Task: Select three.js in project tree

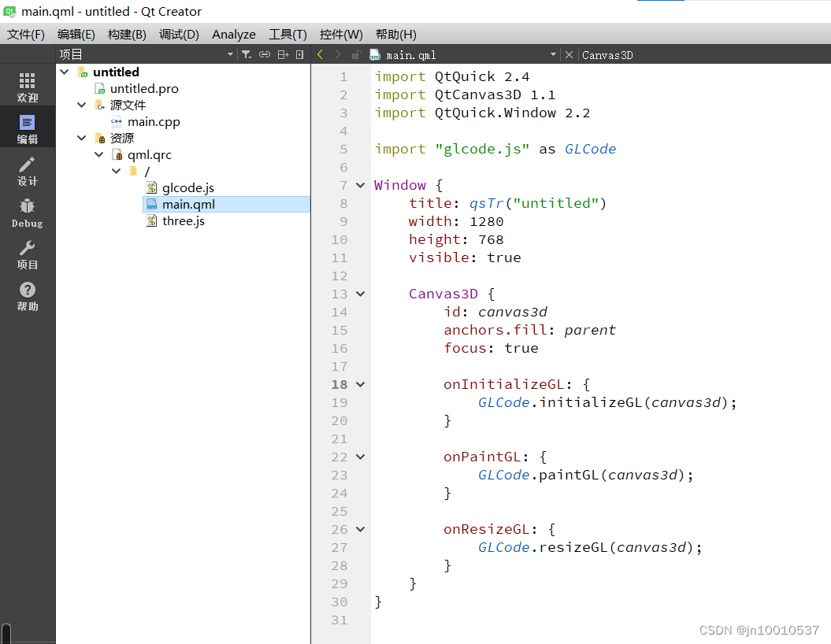Action: 184,221
